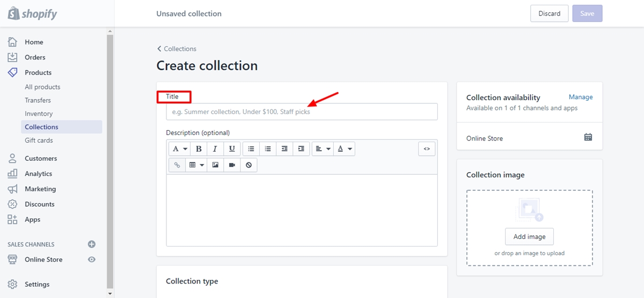Click the Home house icon
Screen dimensions: 644x298
12,42
